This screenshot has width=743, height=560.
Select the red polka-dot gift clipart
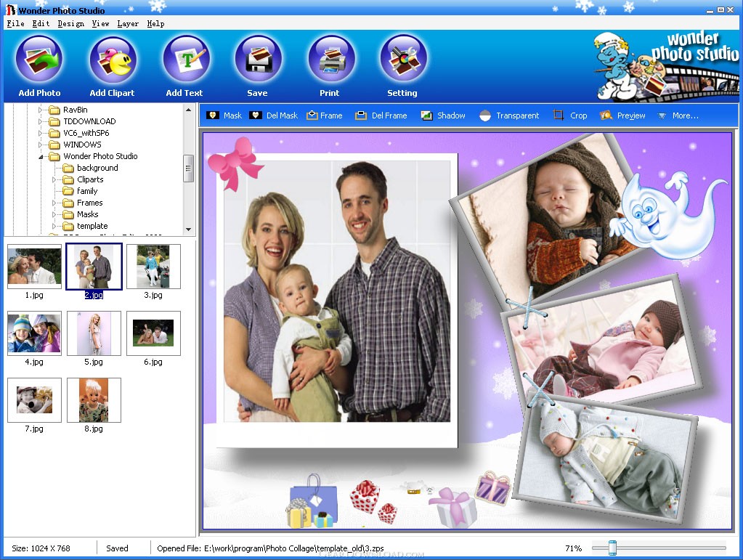[365, 497]
